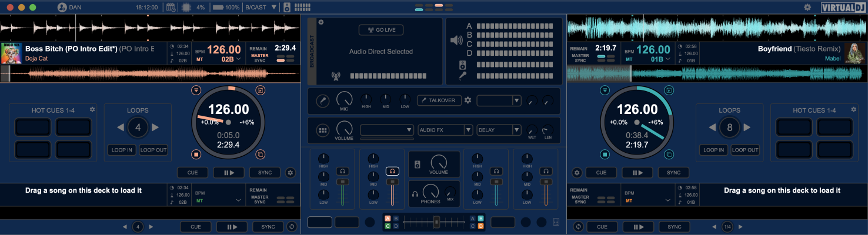Click the master speaker icon next to VOLUME
868x235 pixels.
[x=417, y=164]
